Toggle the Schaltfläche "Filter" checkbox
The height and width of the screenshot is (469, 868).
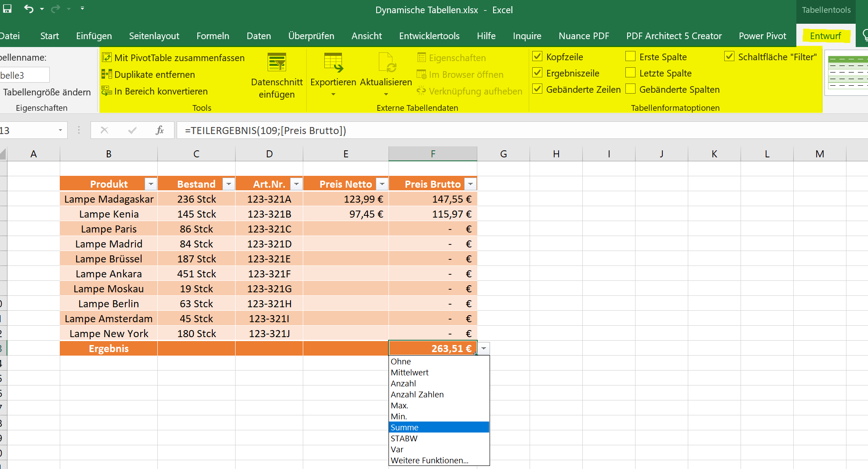(x=729, y=56)
